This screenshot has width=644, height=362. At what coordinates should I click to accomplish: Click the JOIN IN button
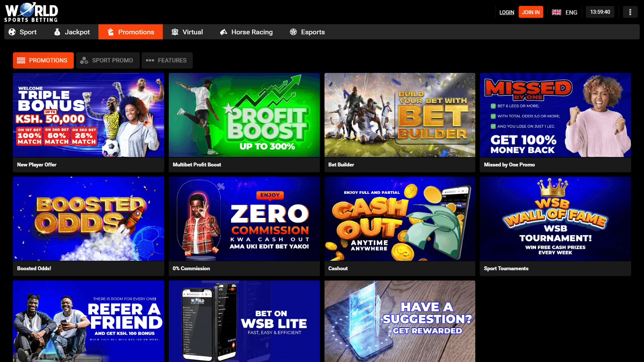point(531,12)
